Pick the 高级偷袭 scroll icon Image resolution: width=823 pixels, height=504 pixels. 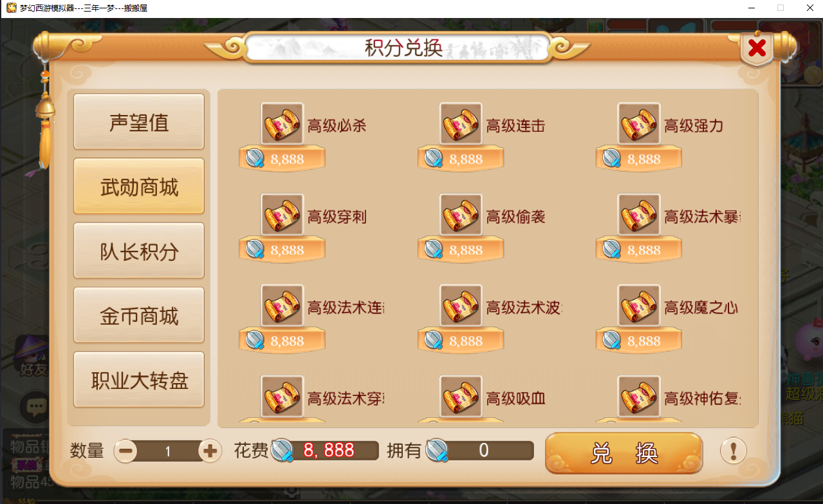coord(461,215)
